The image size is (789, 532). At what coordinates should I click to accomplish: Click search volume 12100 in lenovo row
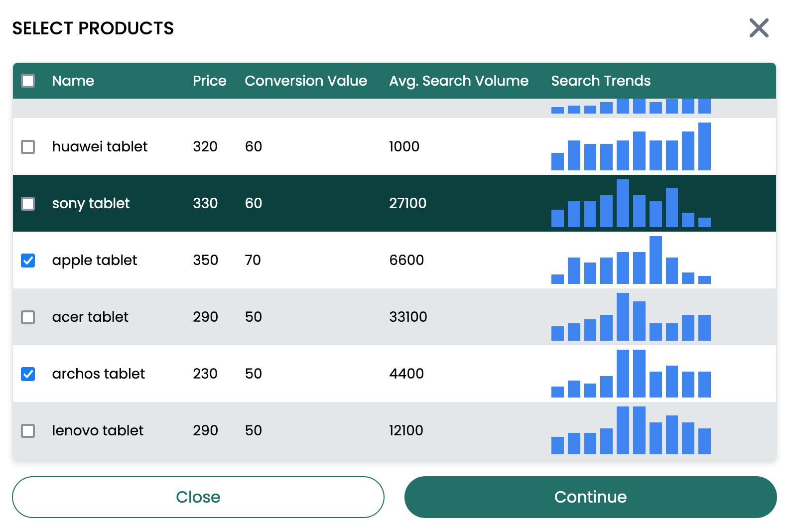tap(406, 430)
